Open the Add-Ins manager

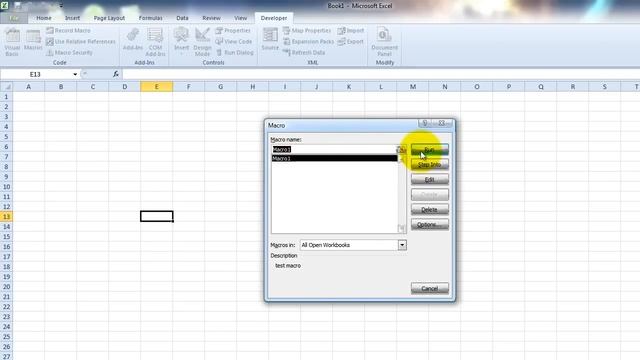(133, 40)
